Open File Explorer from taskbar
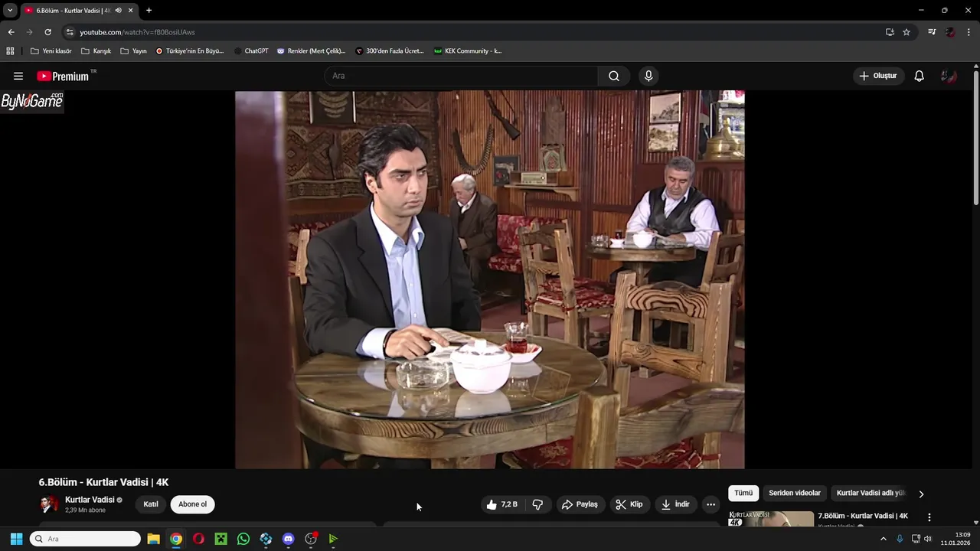The width and height of the screenshot is (980, 551). click(153, 539)
